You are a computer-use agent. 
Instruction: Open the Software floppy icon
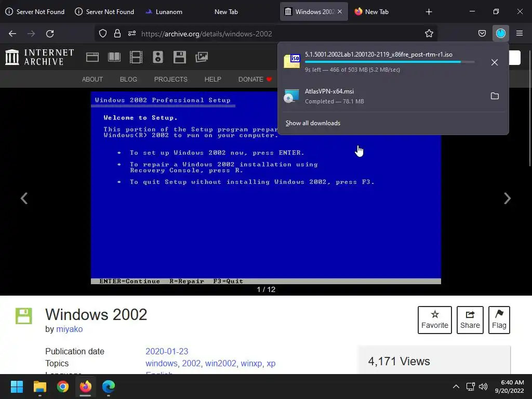click(179, 57)
